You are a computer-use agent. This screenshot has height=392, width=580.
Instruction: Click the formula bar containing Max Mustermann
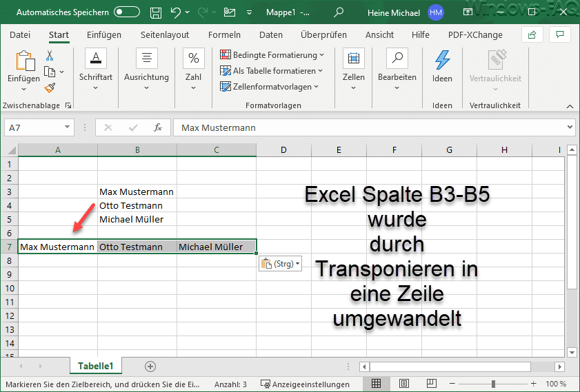tap(369, 128)
